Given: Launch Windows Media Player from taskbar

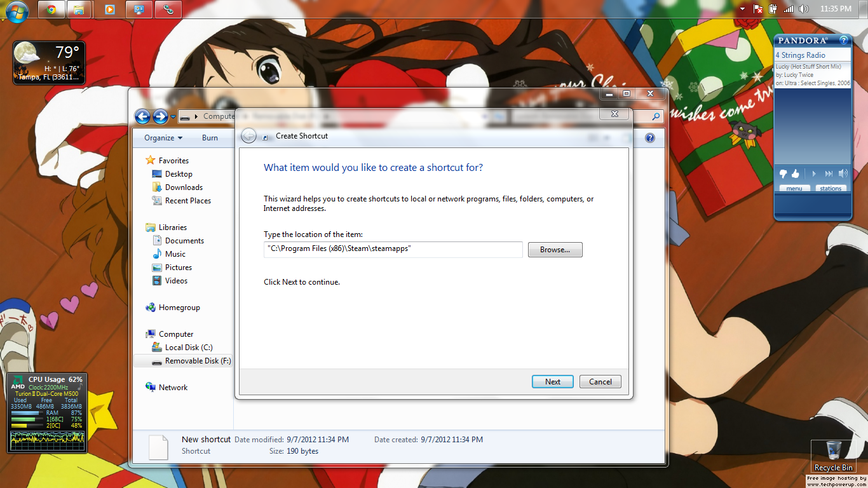Looking at the screenshot, I should point(110,10).
